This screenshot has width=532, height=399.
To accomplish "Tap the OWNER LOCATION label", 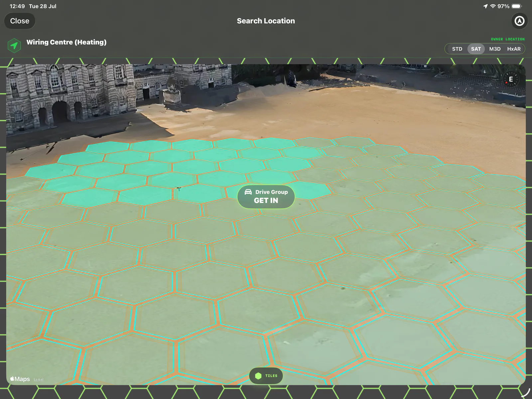I will (508, 39).
